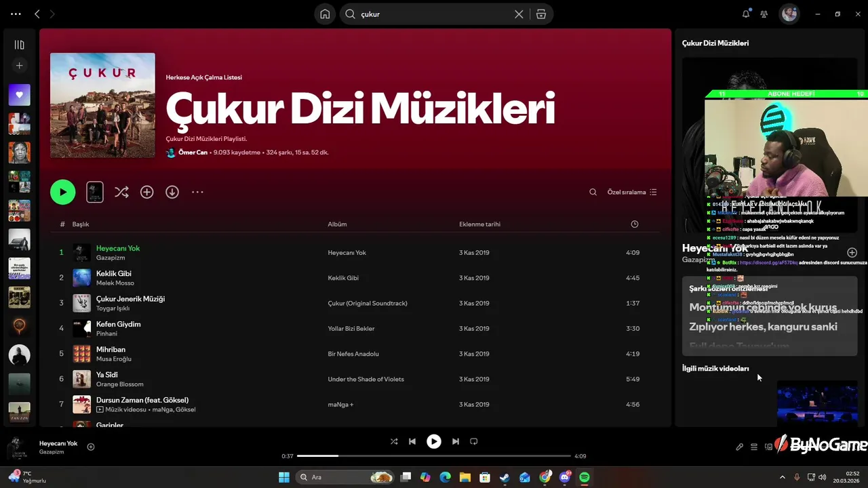This screenshot has width=868, height=488.
Task: Open Steam from the taskbar
Action: pos(505,477)
